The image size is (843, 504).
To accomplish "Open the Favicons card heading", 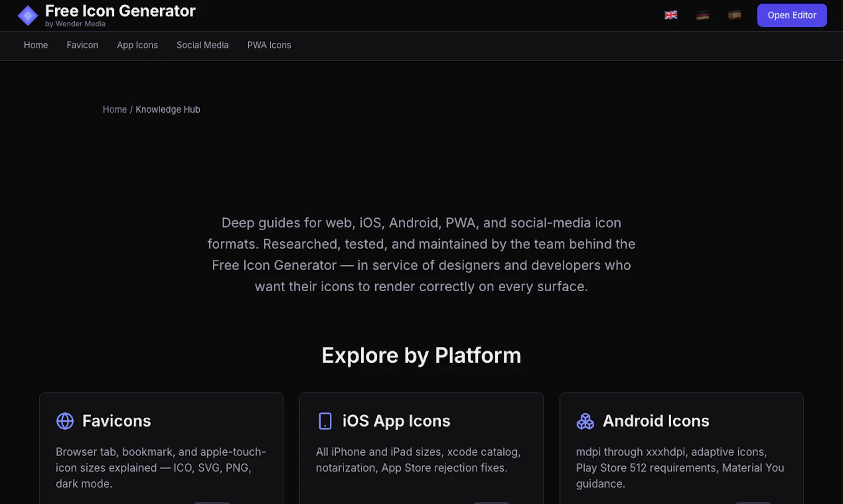I will (116, 421).
